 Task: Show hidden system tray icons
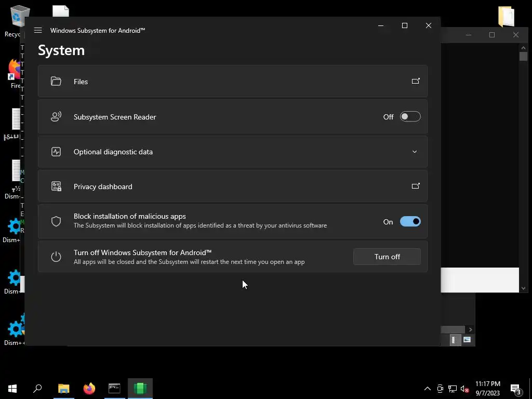(x=428, y=389)
